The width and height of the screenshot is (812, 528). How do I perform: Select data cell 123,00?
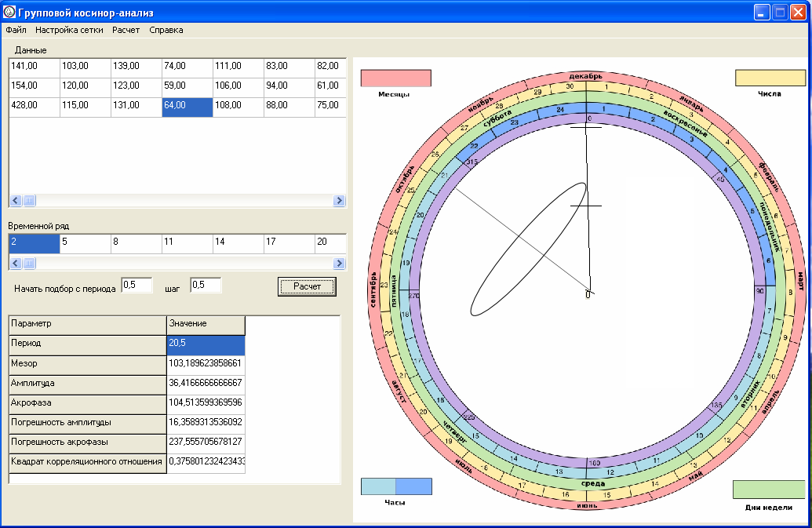137,88
